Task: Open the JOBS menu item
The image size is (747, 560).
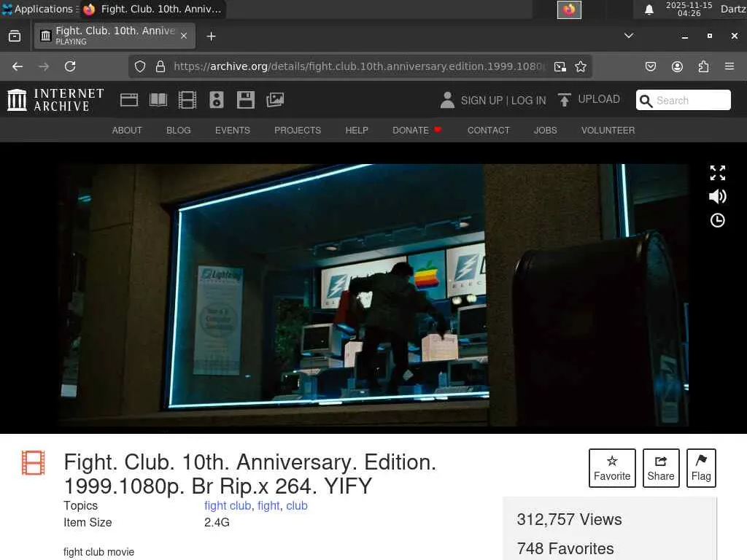Action: click(546, 130)
